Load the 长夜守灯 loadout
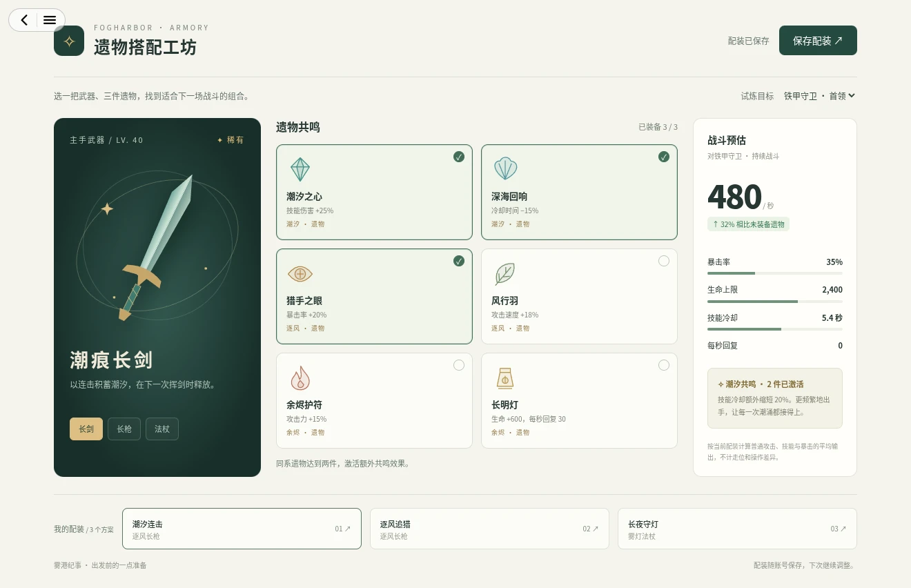911x588 pixels. coord(737,529)
